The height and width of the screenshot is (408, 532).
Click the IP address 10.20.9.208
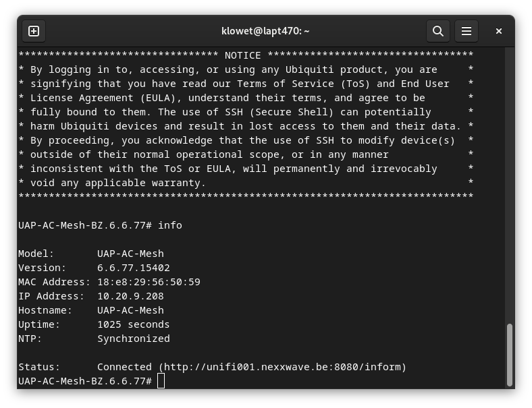pos(130,296)
